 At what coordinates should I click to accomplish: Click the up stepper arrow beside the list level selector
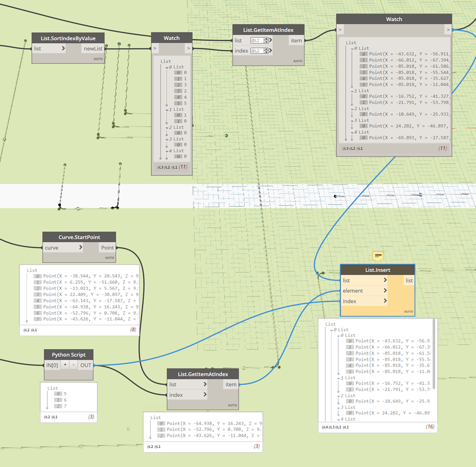pos(265,38)
